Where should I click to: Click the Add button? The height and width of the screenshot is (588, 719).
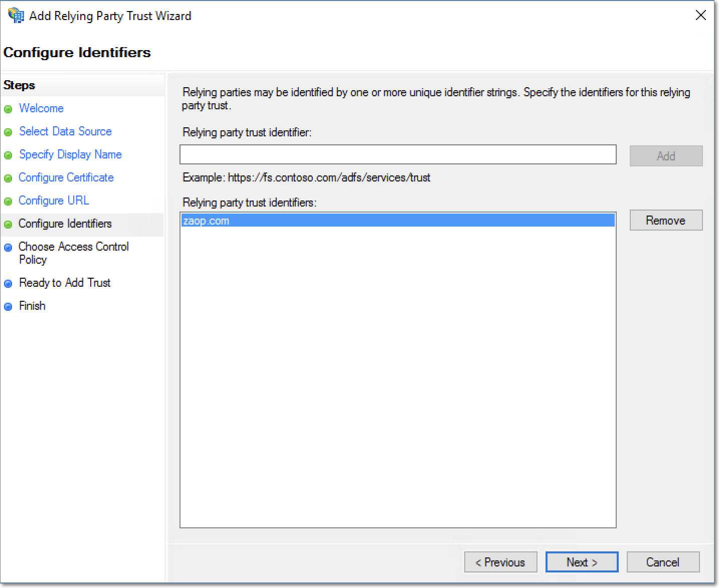[666, 156]
